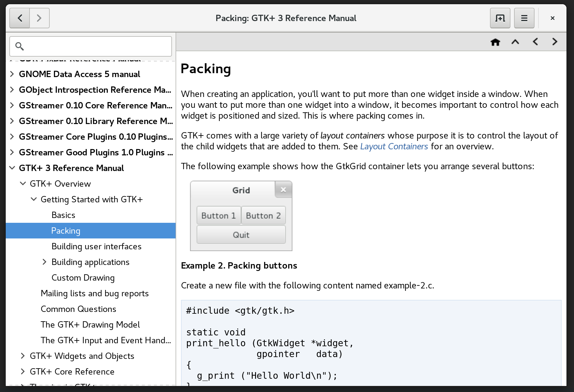Viewport: 574px width, 392px height.
Task: Select GNOME Data Access 5 manual book
Action: pyautogui.click(x=80, y=74)
